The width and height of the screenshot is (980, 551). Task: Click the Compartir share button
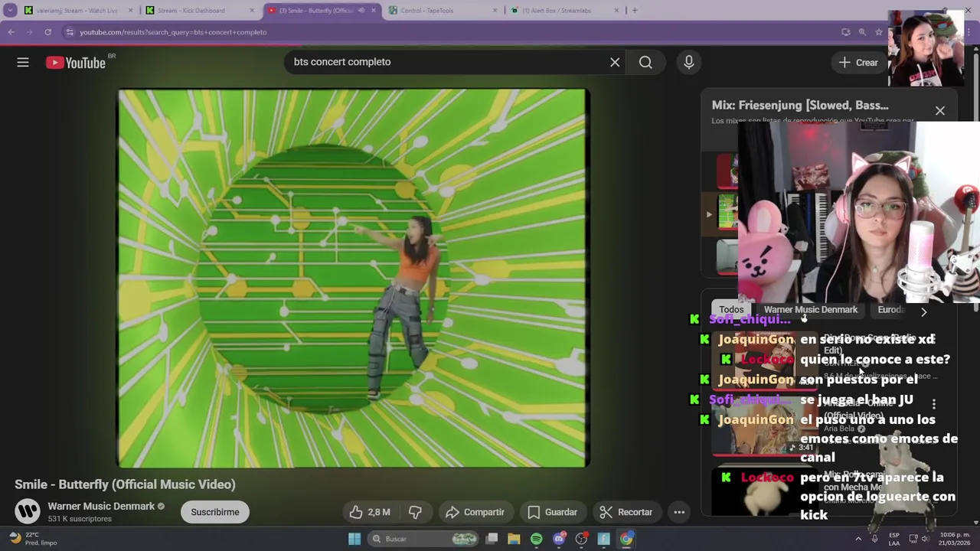[x=475, y=512]
